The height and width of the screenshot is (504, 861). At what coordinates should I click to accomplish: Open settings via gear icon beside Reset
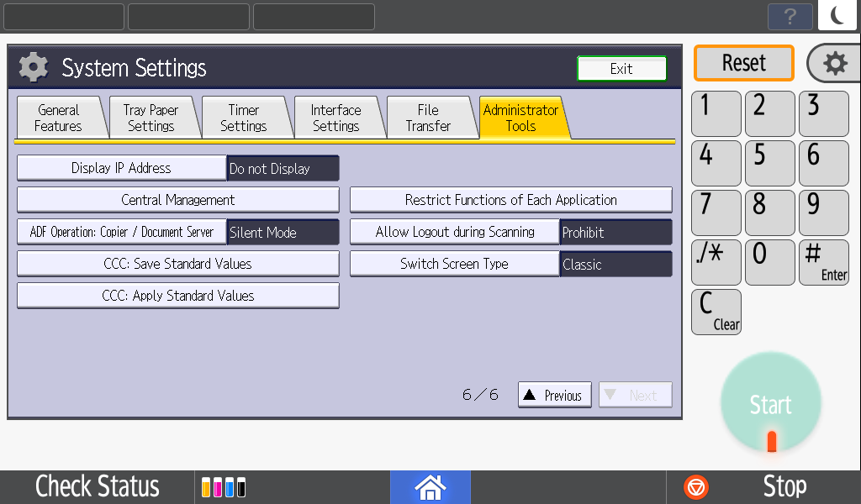coord(833,64)
